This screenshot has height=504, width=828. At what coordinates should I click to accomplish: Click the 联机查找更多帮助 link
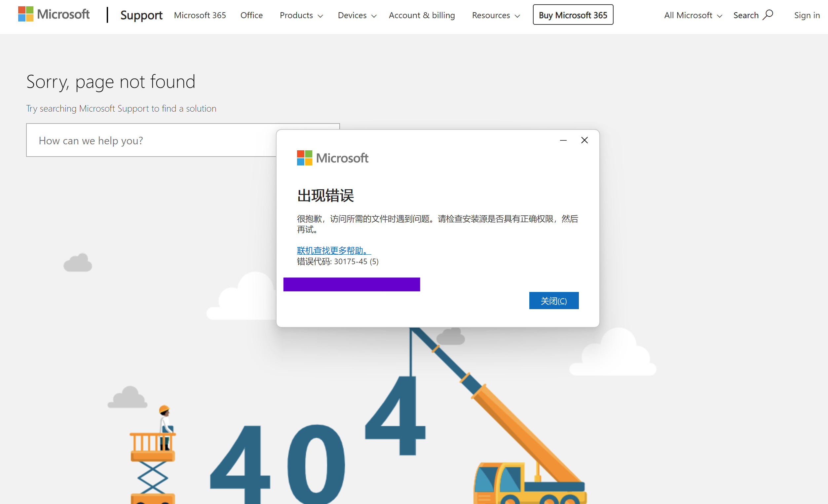(x=334, y=251)
